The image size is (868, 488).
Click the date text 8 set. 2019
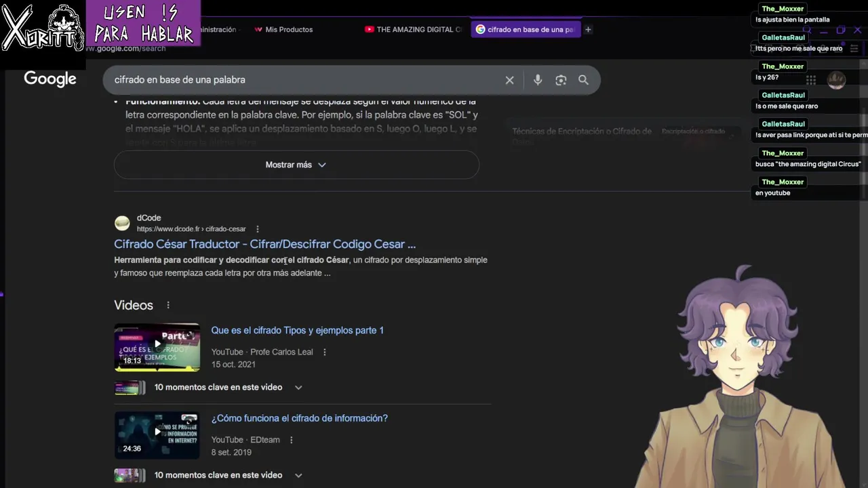(x=231, y=452)
